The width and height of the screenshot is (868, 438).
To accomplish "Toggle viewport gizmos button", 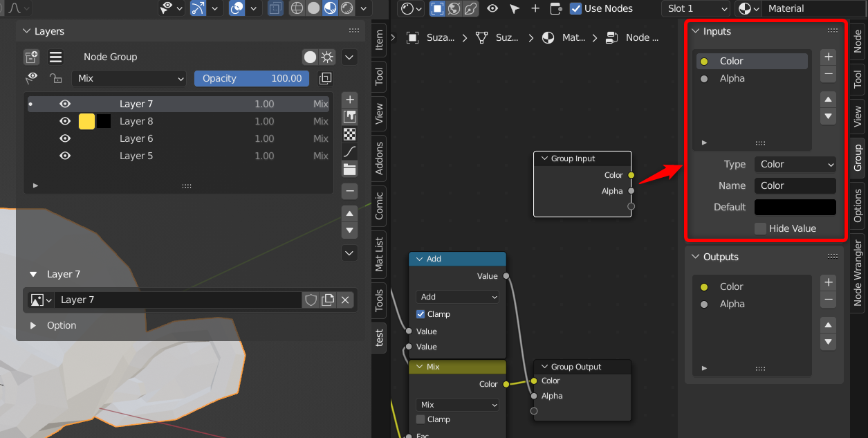I will (x=198, y=8).
